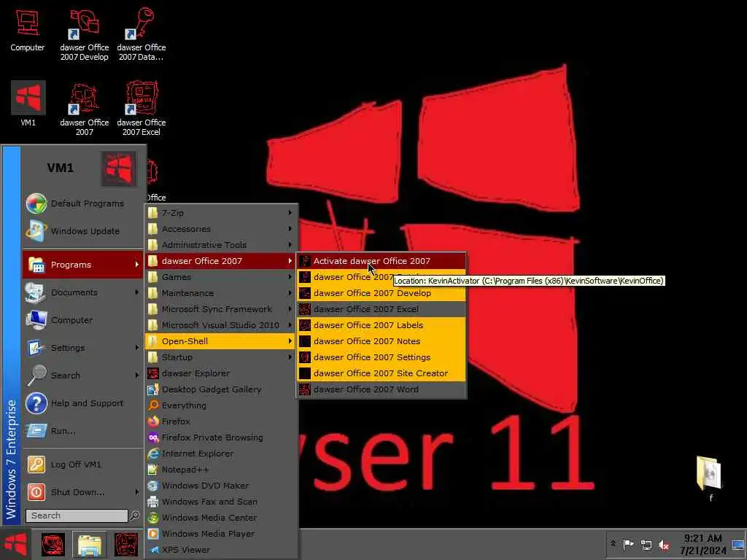
Task: Open the Microsoft Visual Studio 2010 folder
Action: click(221, 325)
